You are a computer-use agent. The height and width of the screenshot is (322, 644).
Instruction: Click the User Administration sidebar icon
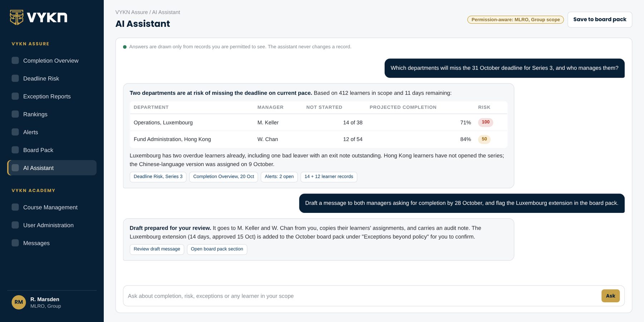pos(15,225)
